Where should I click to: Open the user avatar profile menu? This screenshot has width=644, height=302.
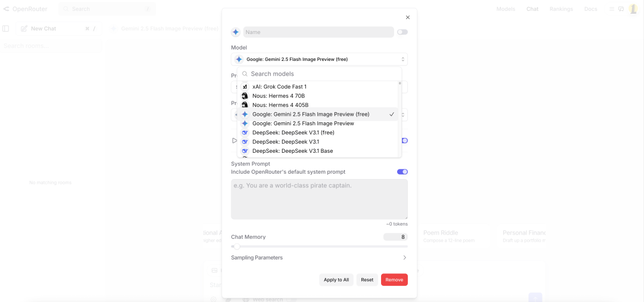click(633, 9)
